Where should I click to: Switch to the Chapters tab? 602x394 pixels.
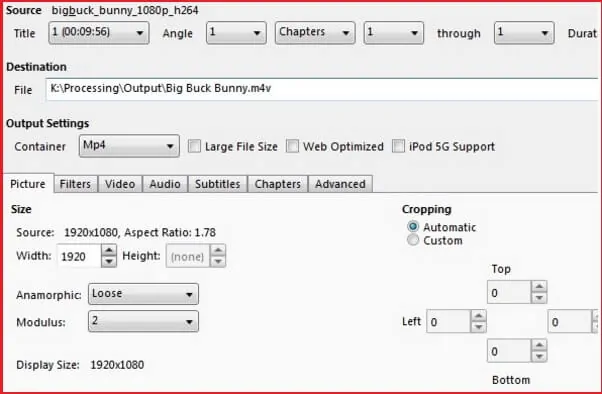tap(278, 184)
